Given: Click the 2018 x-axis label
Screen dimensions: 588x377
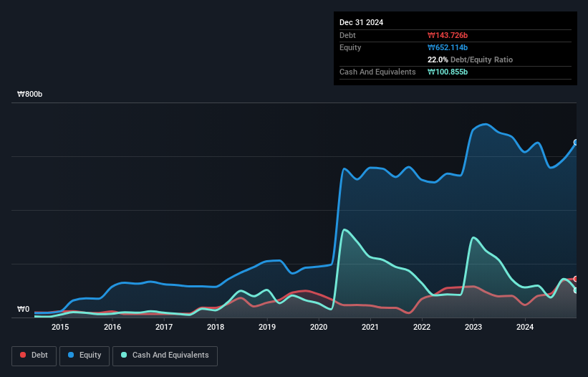Looking at the screenshot, I should point(216,327).
